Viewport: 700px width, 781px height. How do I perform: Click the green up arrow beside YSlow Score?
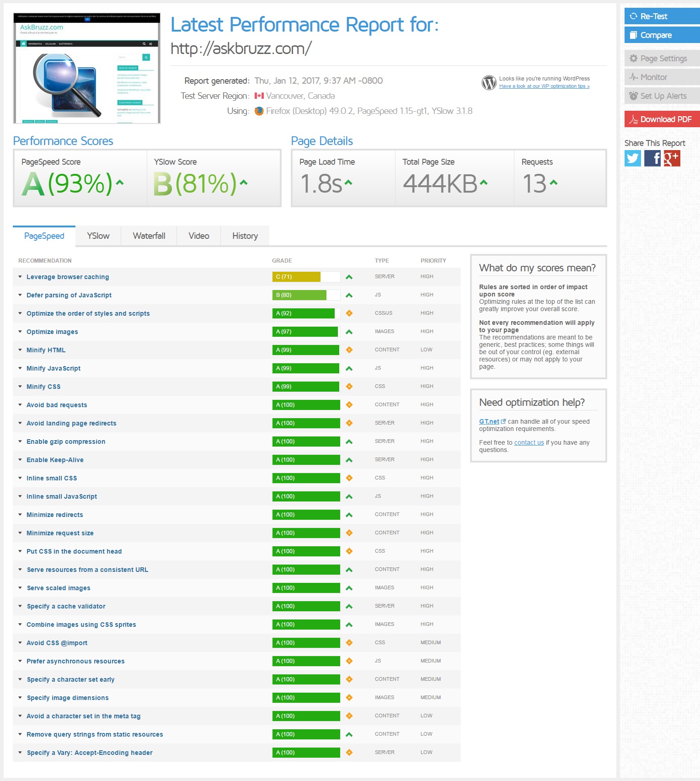click(244, 182)
